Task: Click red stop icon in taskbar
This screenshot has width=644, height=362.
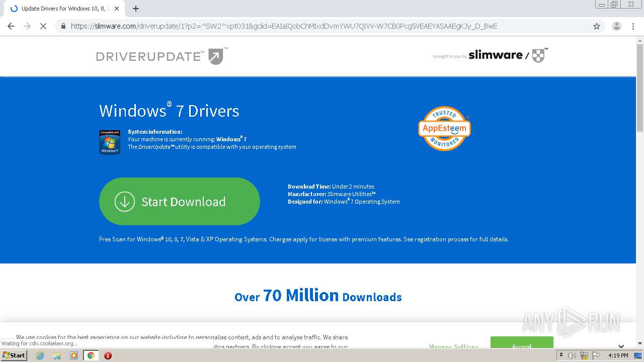Action: click(108, 355)
